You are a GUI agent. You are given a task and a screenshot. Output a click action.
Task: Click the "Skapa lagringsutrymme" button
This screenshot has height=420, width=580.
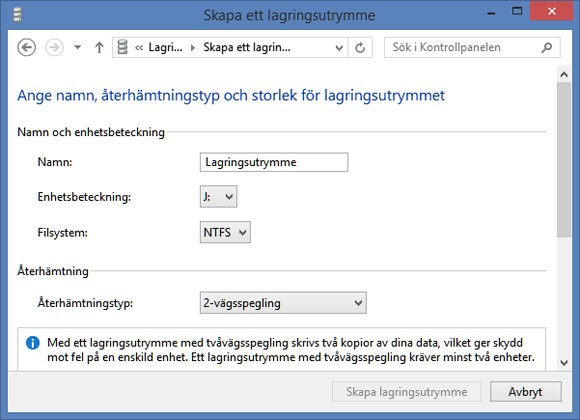[407, 392]
